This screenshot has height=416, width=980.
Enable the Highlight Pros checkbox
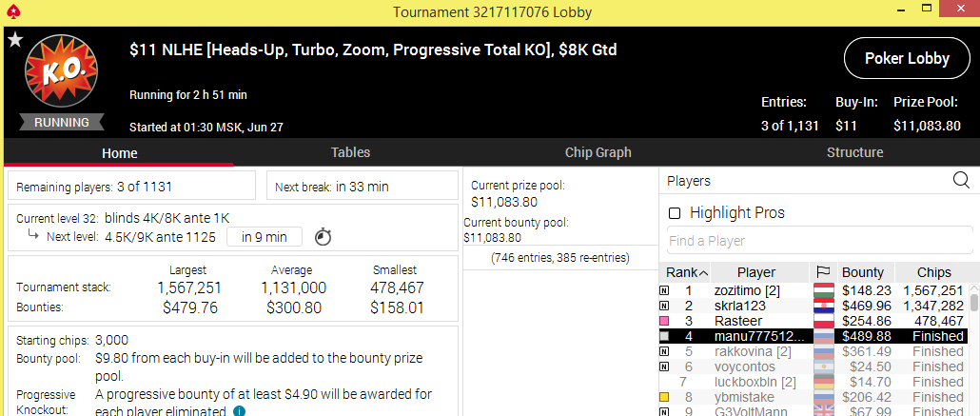pyautogui.click(x=675, y=213)
